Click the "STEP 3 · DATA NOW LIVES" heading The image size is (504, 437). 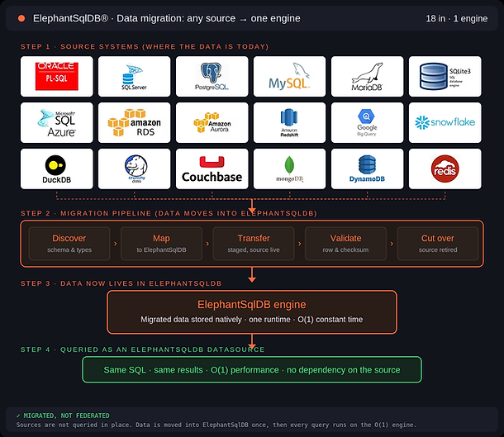tap(121, 283)
